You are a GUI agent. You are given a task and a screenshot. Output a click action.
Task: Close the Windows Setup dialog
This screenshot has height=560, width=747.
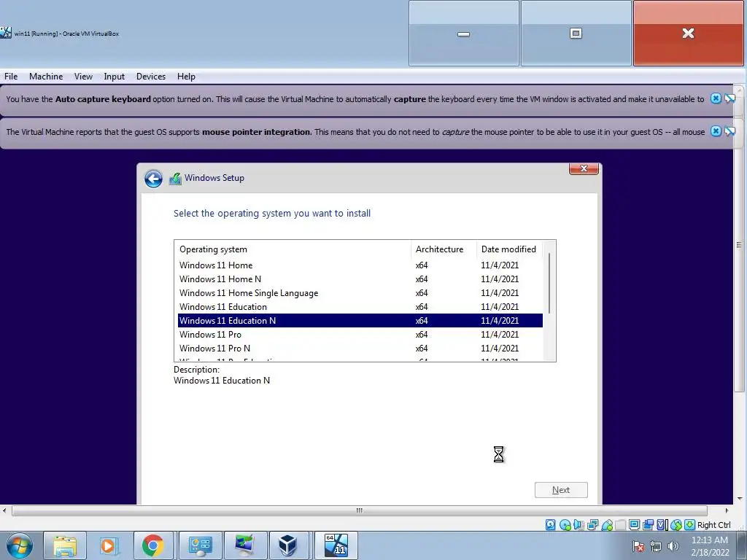click(584, 168)
